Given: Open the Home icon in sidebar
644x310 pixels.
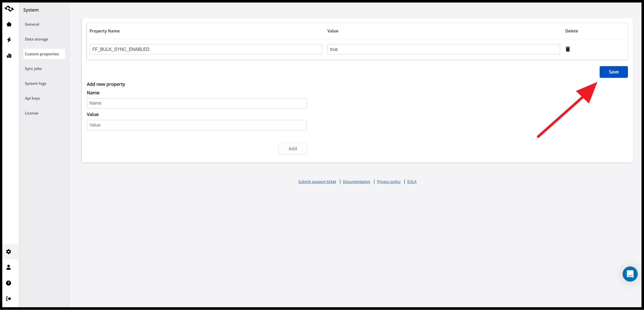Looking at the screenshot, I should tap(9, 24).
